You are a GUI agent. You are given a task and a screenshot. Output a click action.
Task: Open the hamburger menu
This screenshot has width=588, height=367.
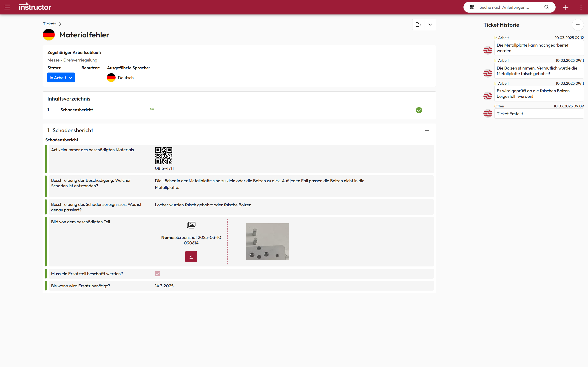(7, 7)
